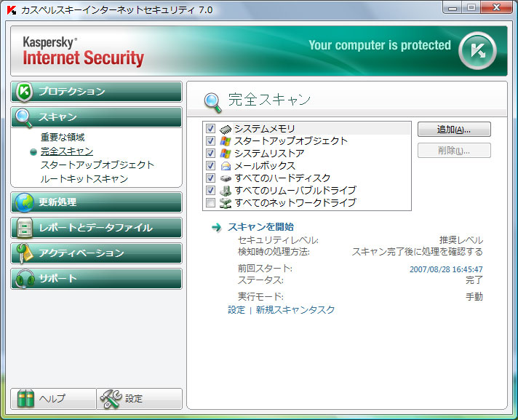518x420 pixels.
Task: Click the Kaspersky K logo in title bar
Action: [12, 10]
